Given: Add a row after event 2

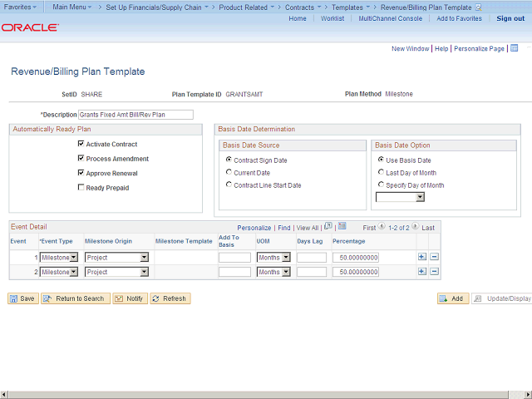Looking at the screenshot, I should click(422, 272).
